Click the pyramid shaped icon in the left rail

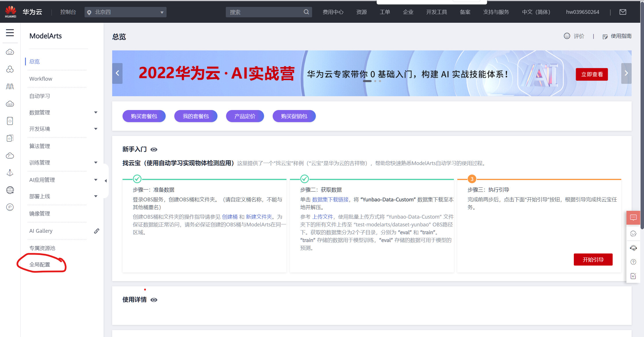10,173
